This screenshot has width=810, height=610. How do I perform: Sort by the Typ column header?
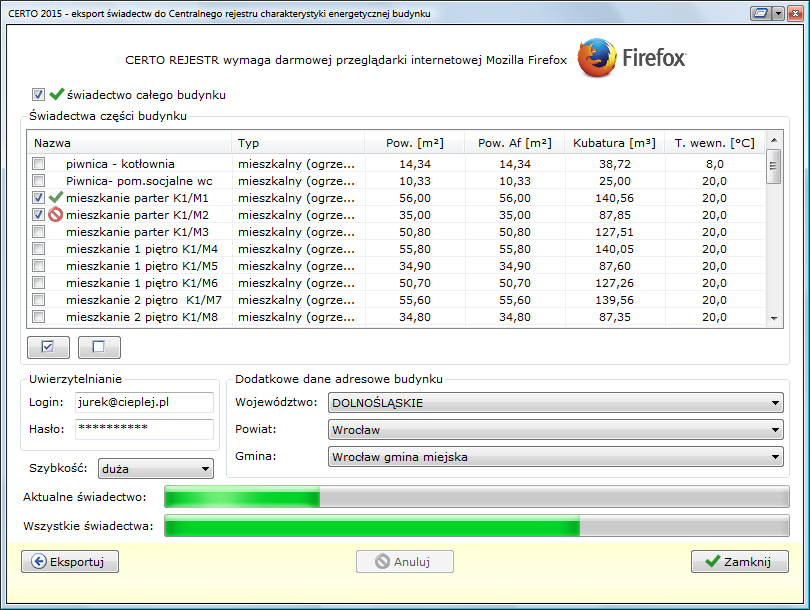click(298, 143)
